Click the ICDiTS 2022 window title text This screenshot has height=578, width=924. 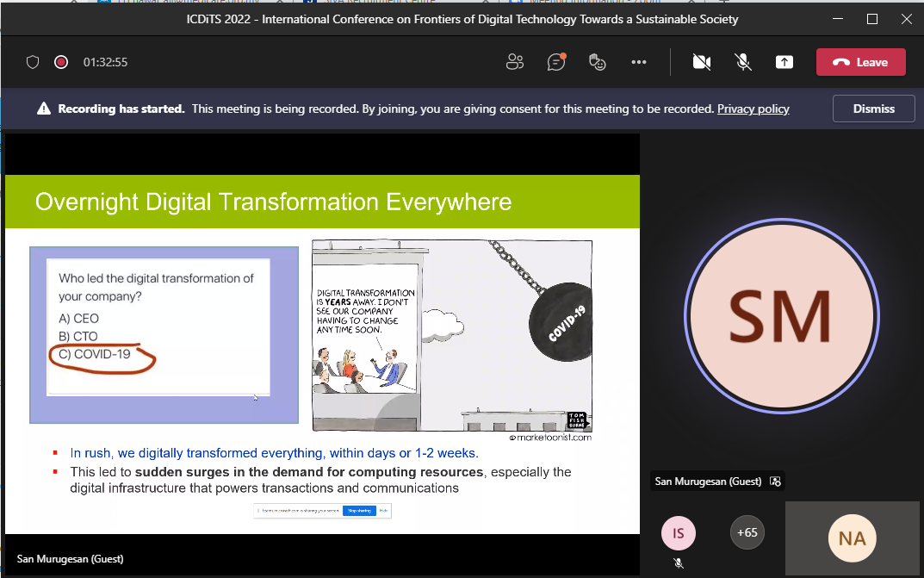coord(462,19)
